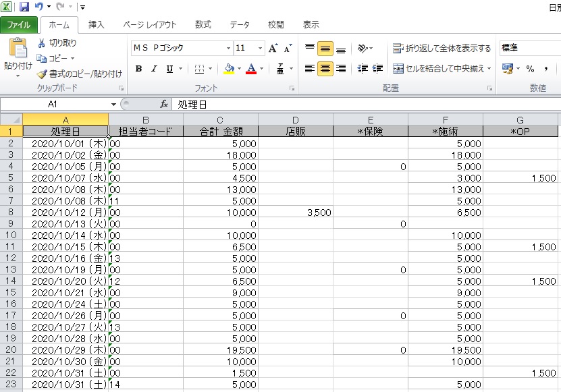Image resolution: width=561 pixels, height=392 pixels.
Task: Expand the Paste options arrow
Action: point(18,76)
